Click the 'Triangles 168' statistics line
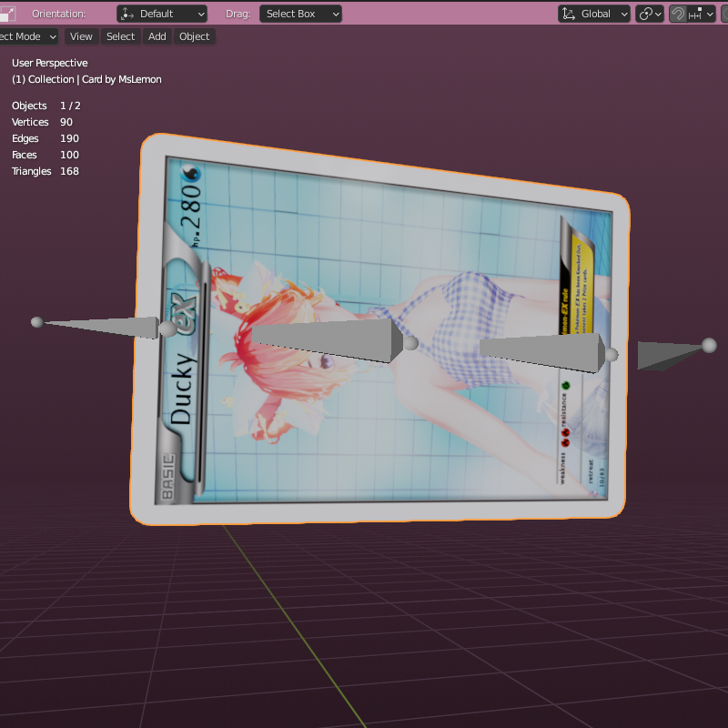728x728 pixels. tap(45, 171)
